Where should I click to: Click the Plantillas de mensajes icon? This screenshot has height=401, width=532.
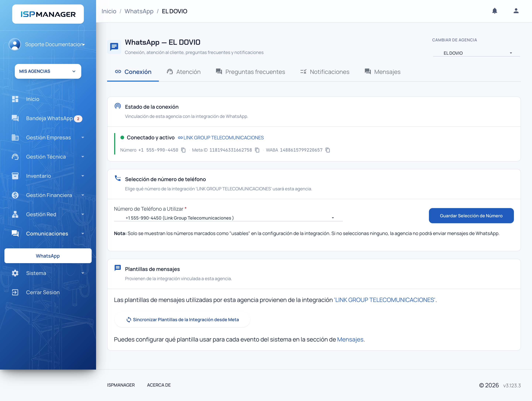(x=118, y=268)
